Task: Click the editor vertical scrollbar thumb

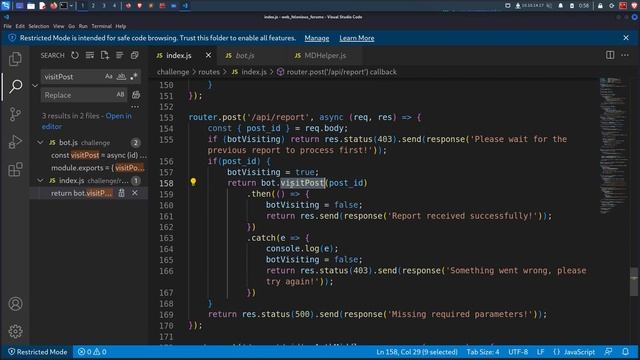Action: (633, 282)
